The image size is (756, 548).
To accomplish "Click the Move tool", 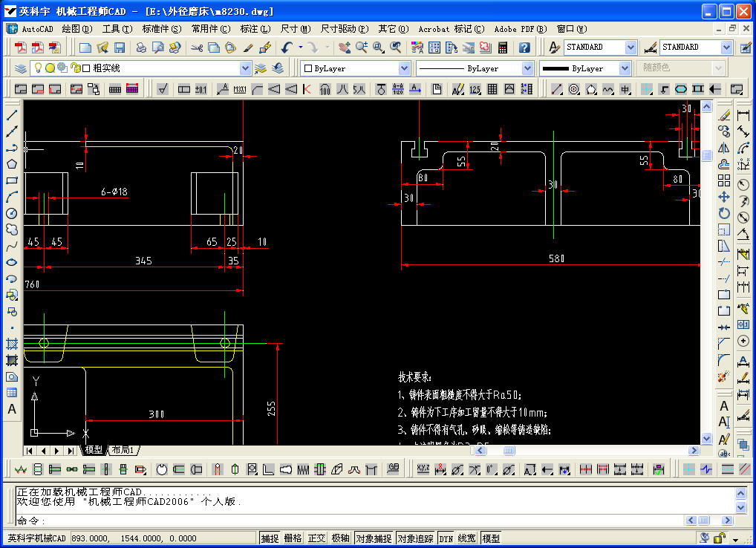I will 724,197.
